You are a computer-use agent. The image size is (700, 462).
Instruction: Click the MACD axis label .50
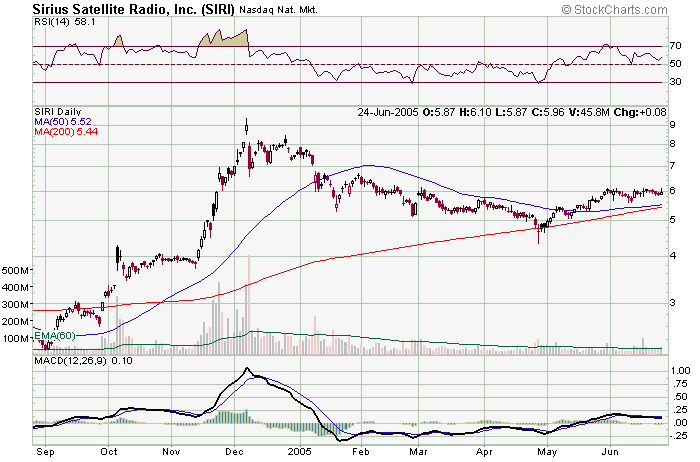coord(680,397)
